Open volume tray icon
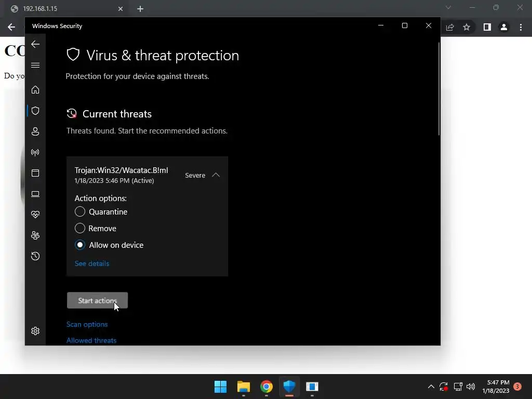The image size is (532, 399). [471, 387]
